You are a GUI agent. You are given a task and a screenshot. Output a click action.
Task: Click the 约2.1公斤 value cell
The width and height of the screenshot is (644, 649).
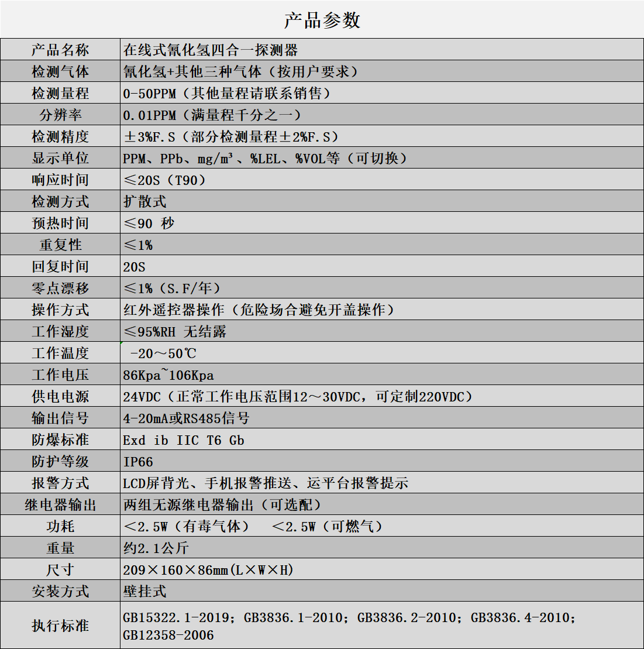(382, 547)
